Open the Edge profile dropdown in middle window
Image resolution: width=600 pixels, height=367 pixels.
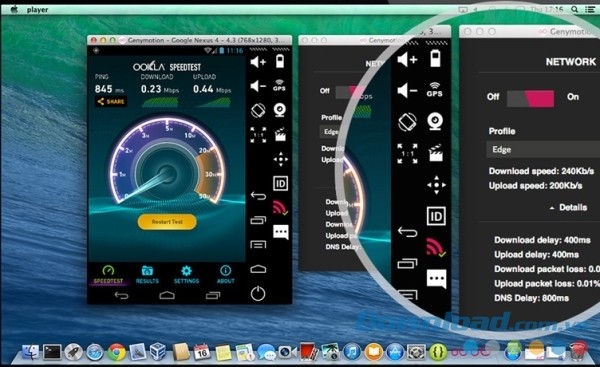331,132
